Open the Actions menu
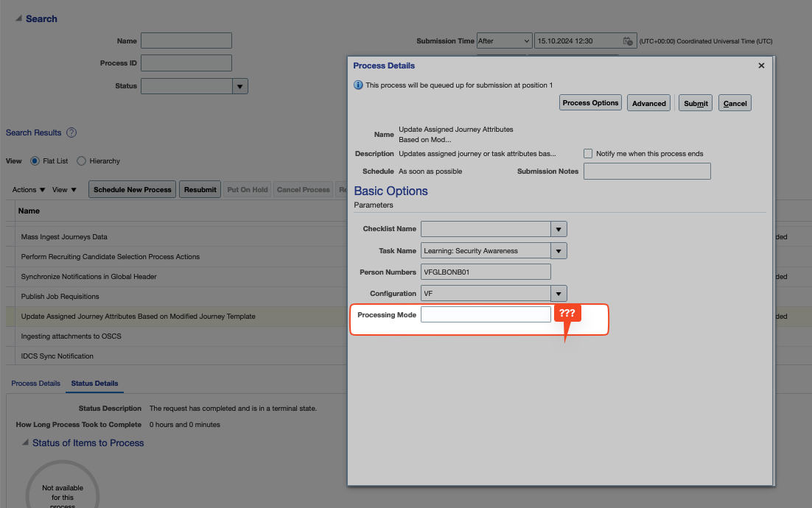Screen dimensions: 812x508 (x=27, y=189)
